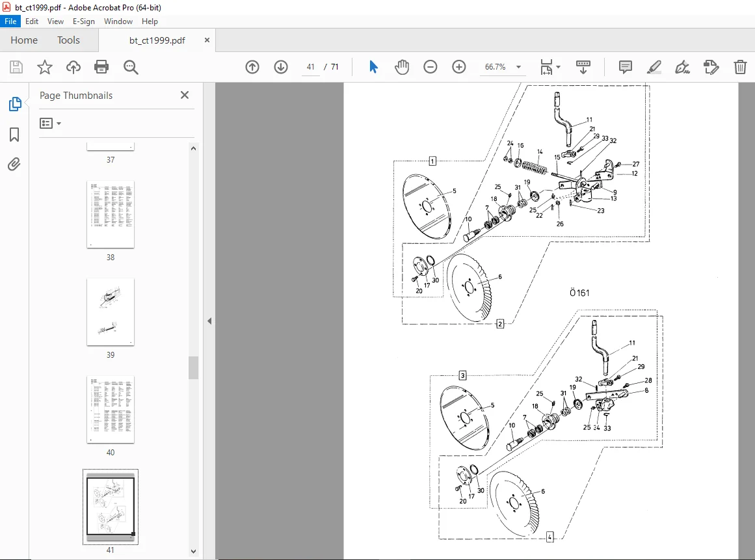Open the page fit options dropdown arrow
Screen dimensions: 755x560
point(559,67)
